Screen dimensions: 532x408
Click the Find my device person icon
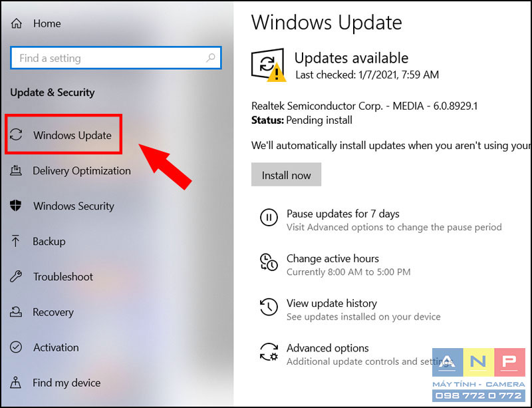pyautogui.click(x=15, y=382)
